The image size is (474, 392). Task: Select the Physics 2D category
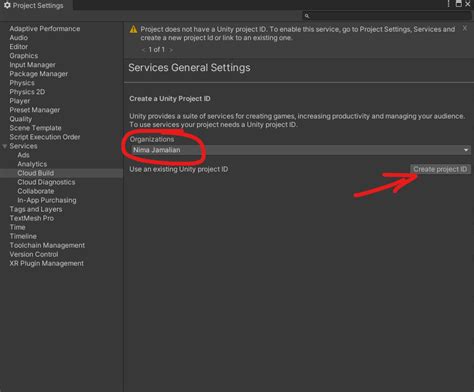point(27,92)
